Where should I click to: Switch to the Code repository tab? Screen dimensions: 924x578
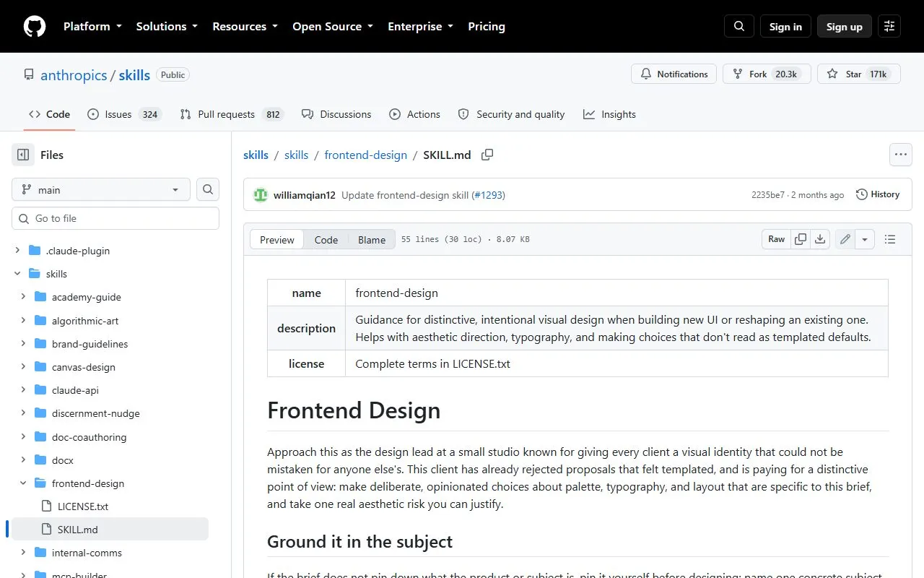[49, 114]
